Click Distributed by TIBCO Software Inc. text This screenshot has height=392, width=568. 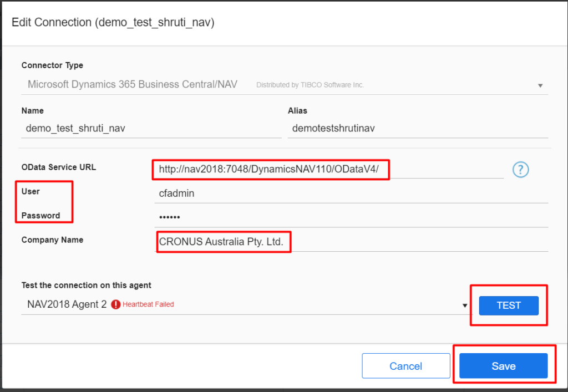(x=310, y=85)
